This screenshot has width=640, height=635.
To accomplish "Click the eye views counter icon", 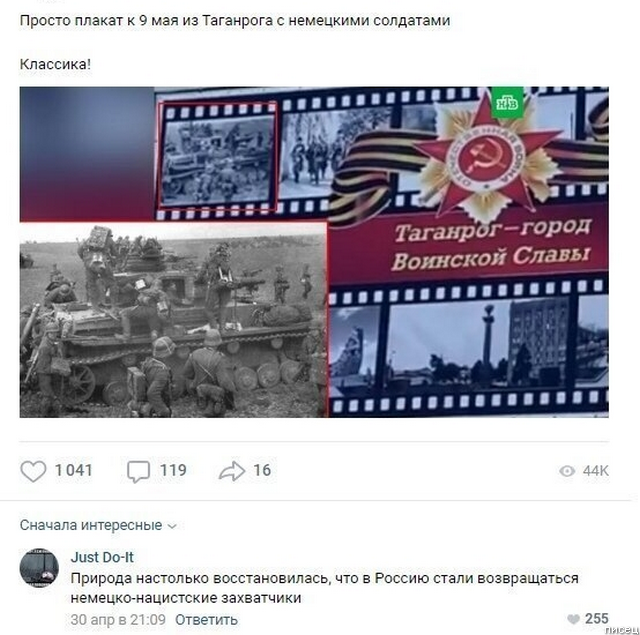I will pos(567,471).
